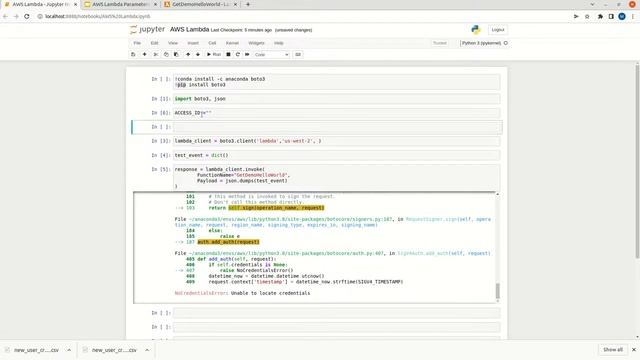Click the ACCESS_ID code cell
Screen dimensions: 640x360
[336, 113]
